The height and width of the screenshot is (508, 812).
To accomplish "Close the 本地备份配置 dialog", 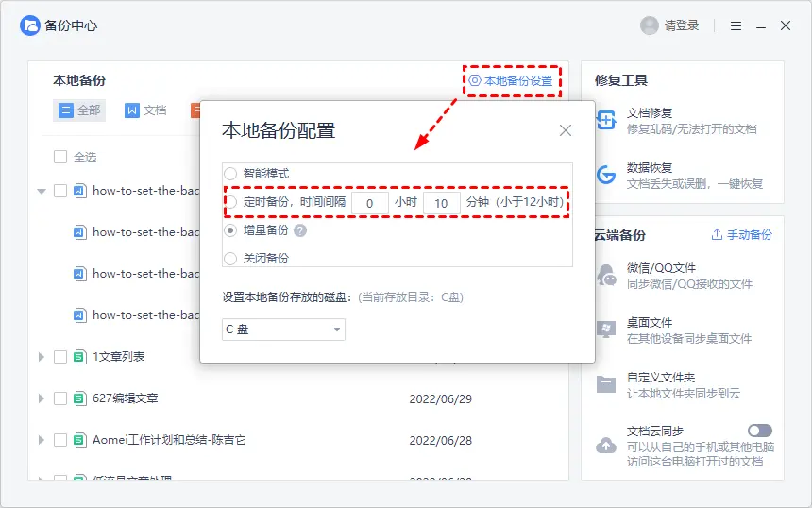I will (x=566, y=130).
